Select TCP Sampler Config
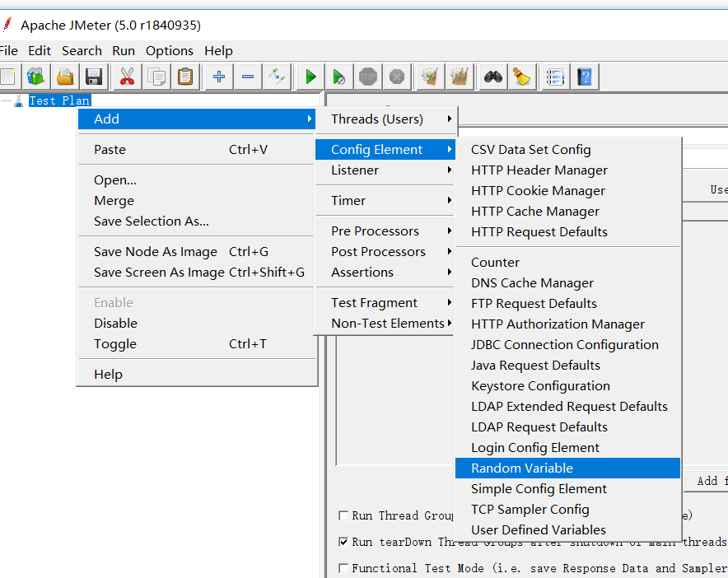Screen dimensions: 728x578 coord(567,510)
